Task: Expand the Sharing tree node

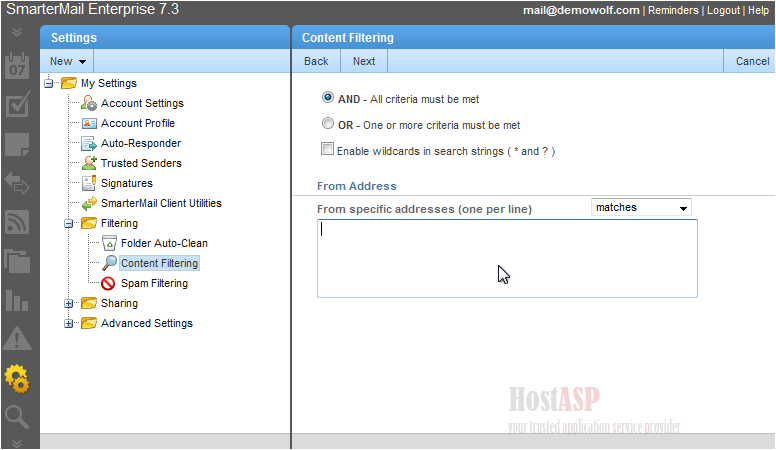Action: pos(68,303)
